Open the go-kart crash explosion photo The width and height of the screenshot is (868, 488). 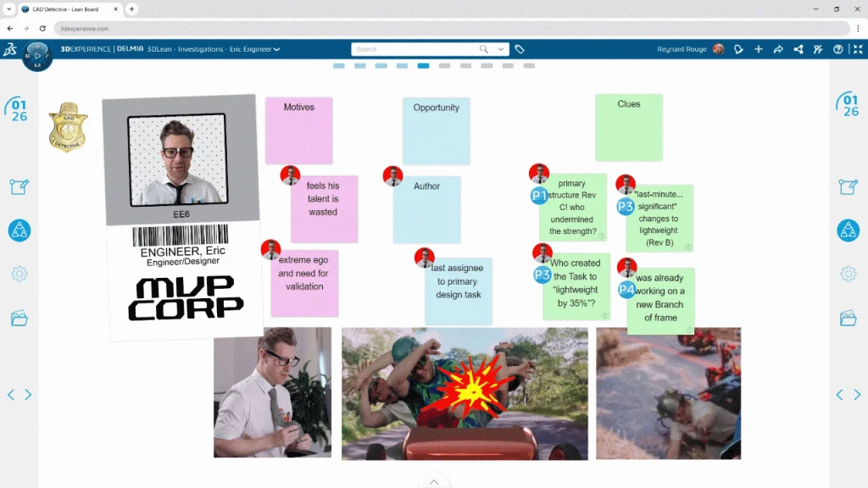coord(465,393)
